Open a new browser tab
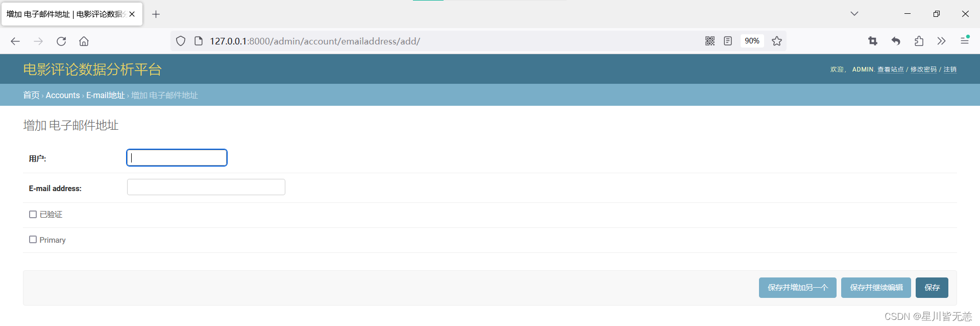The width and height of the screenshot is (980, 326). coord(156,14)
